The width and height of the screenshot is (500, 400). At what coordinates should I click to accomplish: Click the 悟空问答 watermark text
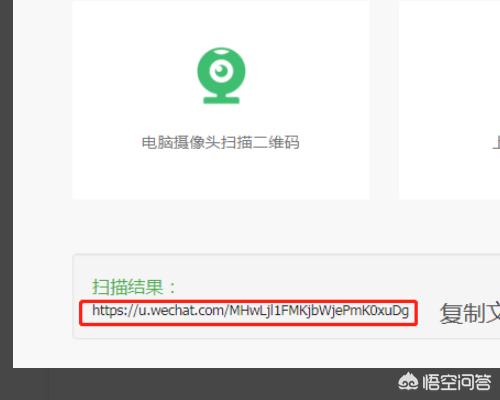(457, 382)
